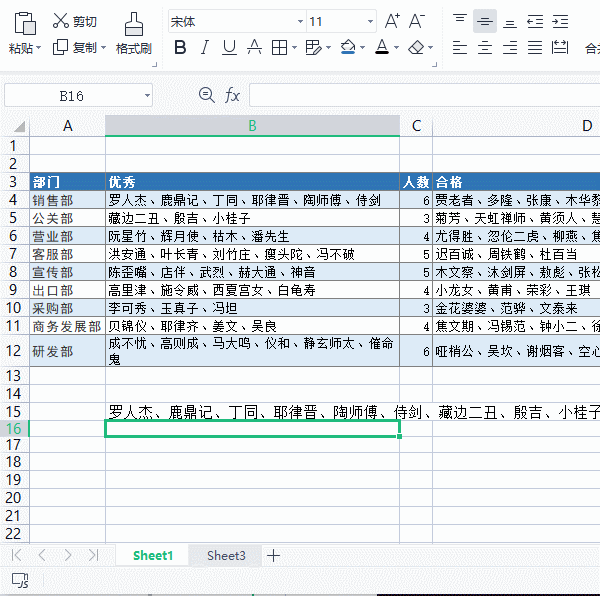The image size is (600, 596).
Task: Decrease font size with A- icon
Action: [417, 21]
